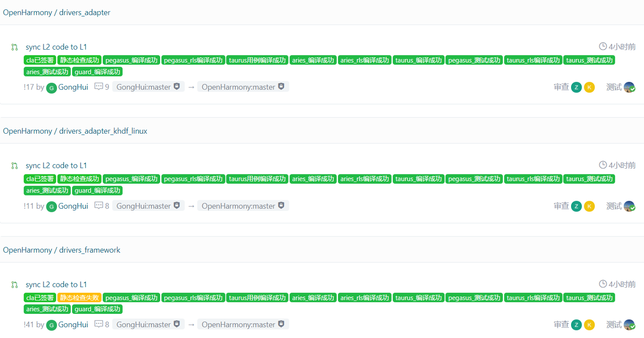Click GongHui's green avatar on PR !11
Screen dimensions: 644x338
tap(51, 207)
